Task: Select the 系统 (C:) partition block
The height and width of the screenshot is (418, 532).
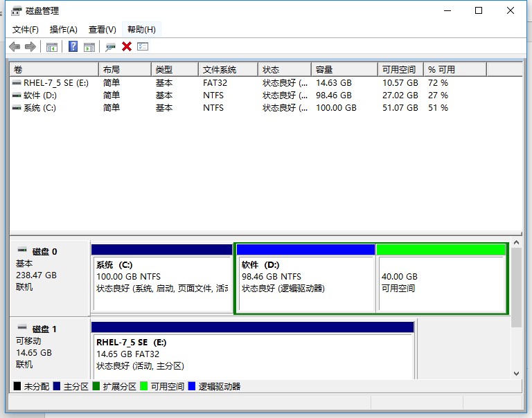Action: (x=161, y=277)
